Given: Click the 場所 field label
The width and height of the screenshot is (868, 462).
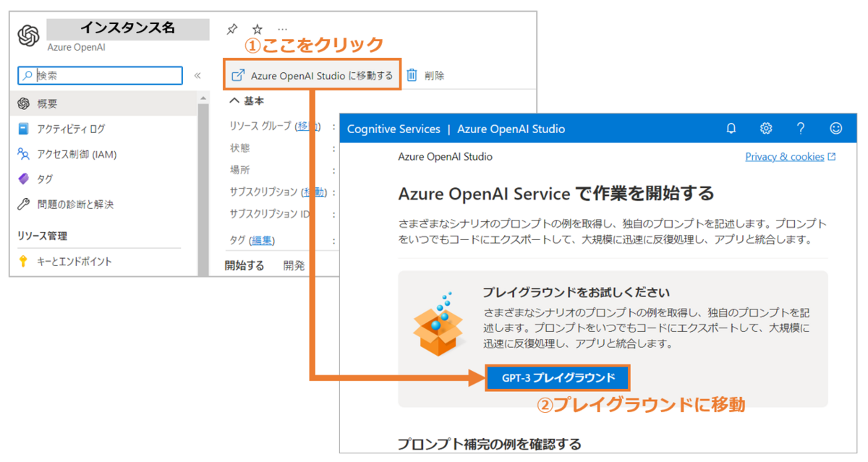Looking at the screenshot, I should click(239, 171).
